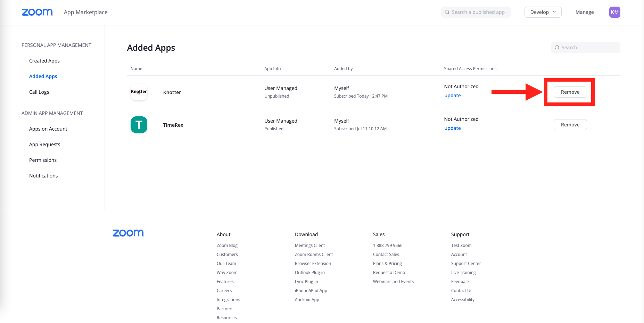
Task: Click the Knotter app icon
Action: tap(139, 92)
